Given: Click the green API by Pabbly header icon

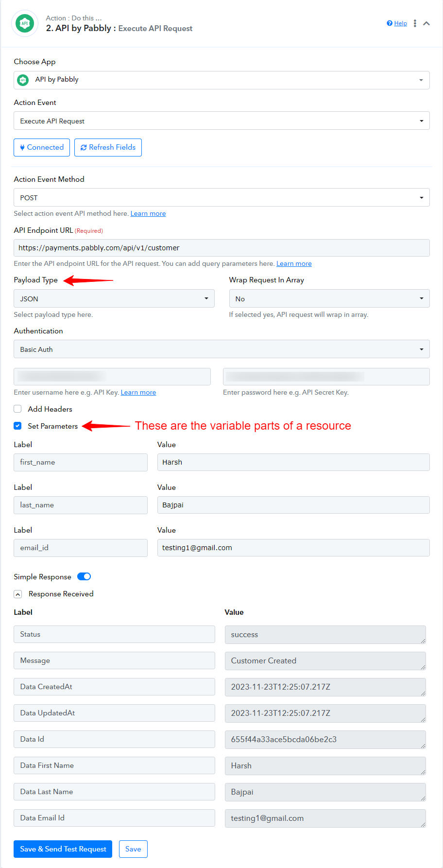Looking at the screenshot, I should tap(25, 23).
